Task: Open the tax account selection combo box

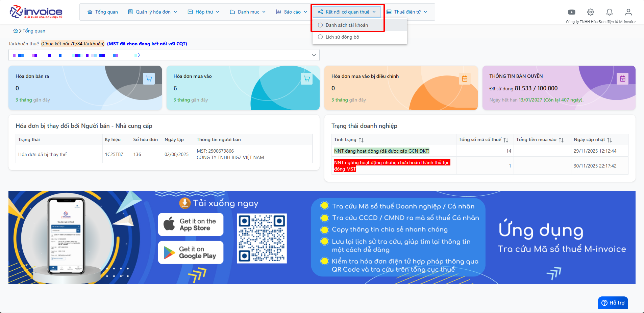Action: click(164, 55)
